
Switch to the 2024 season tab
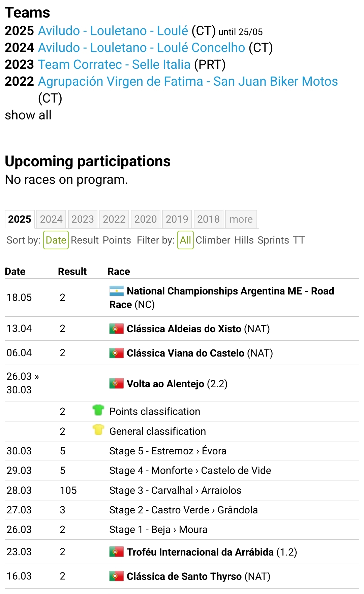tap(51, 219)
